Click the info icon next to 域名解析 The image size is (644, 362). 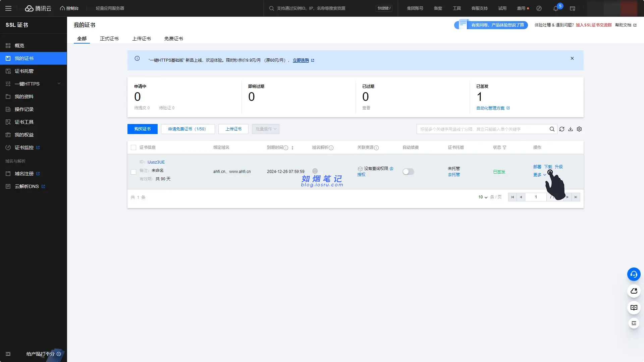[x=331, y=147]
